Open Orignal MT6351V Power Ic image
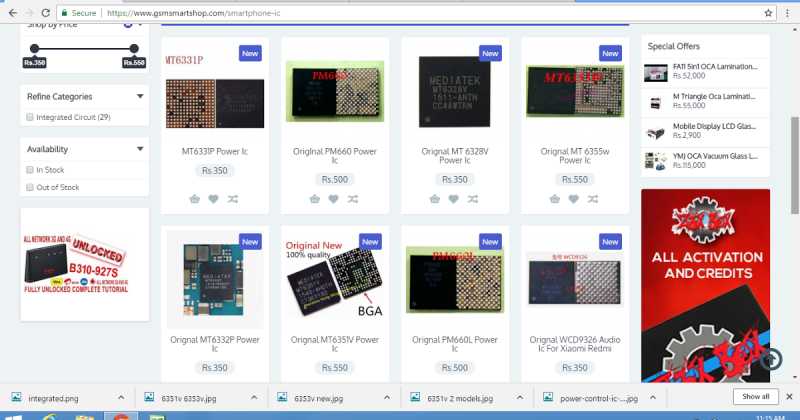The image size is (800, 420). [x=335, y=278]
